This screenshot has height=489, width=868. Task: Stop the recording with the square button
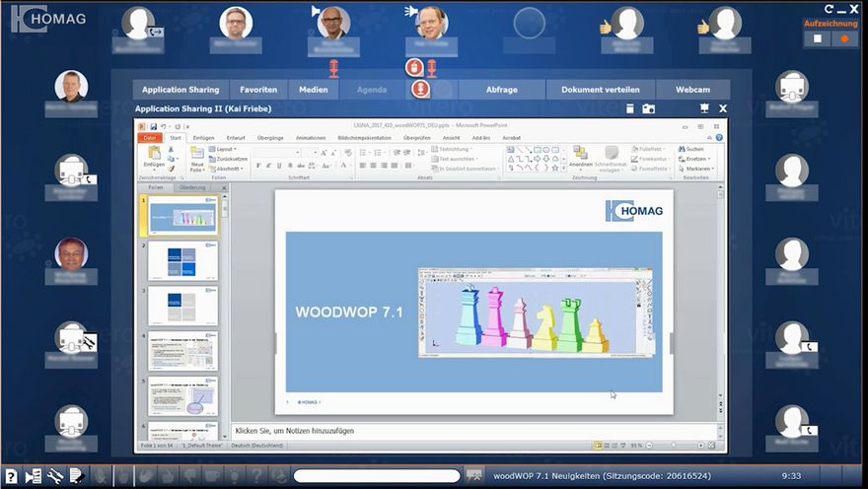[818, 38]
